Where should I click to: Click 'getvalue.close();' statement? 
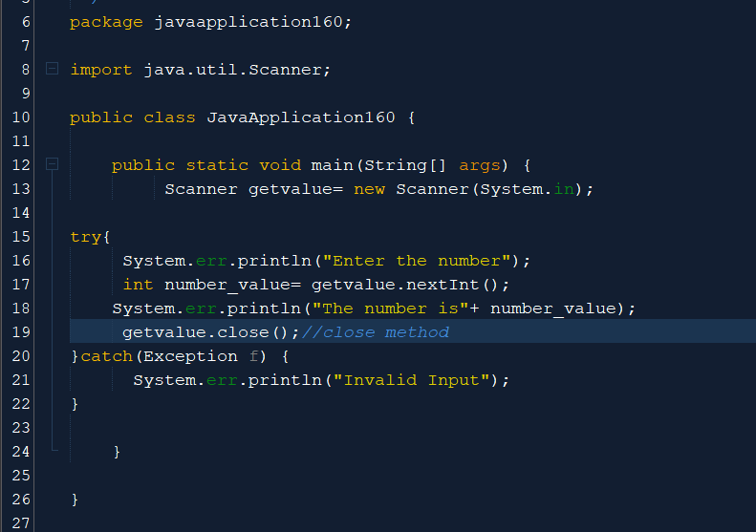click(x=210, y=332)
